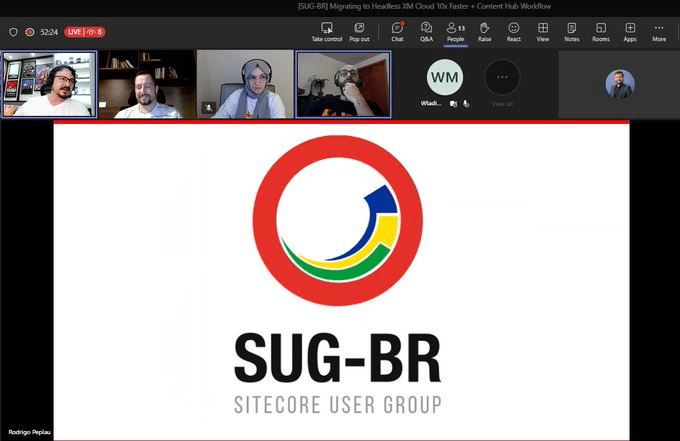Image resolution: width=680 pixels, height=441 pixels.
Task: Open the View layout options
Action: (542, 31)
